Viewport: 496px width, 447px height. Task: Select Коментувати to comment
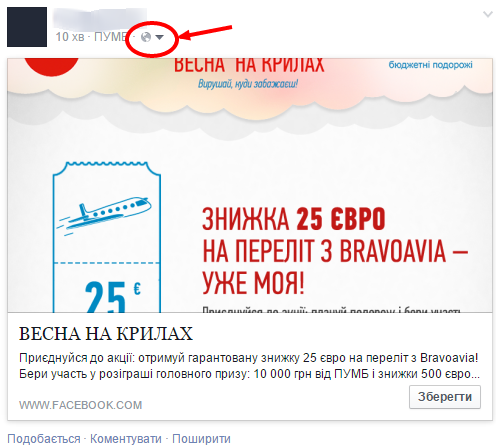point(126,439)
